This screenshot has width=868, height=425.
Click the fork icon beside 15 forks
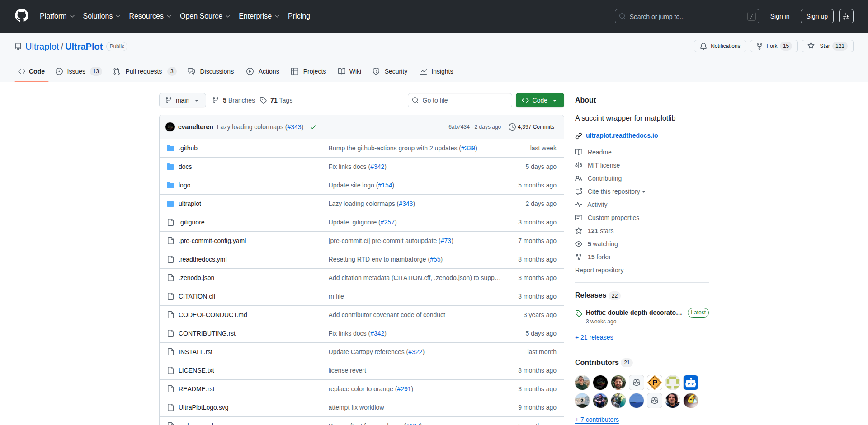579,257
